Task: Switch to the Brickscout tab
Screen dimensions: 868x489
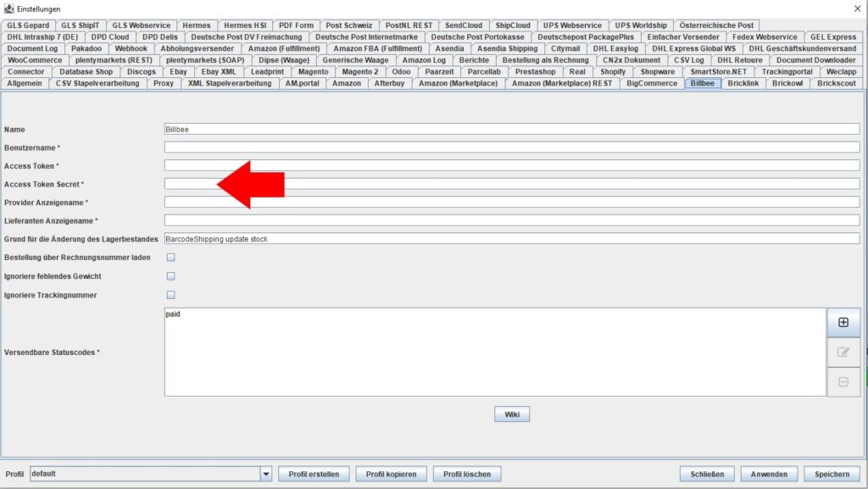Action: tap(837, 84)
